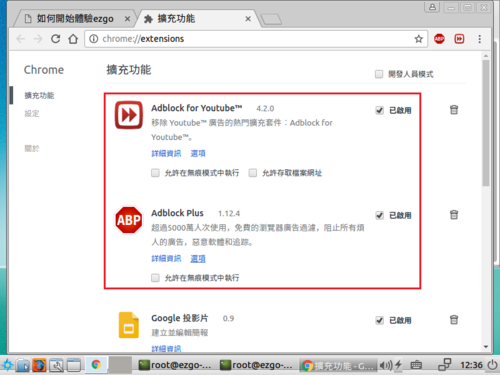Select 擴充功能 in the Chrome sidebar
Image resolution: width=500 pixels, height=375 pixels.
39,96
